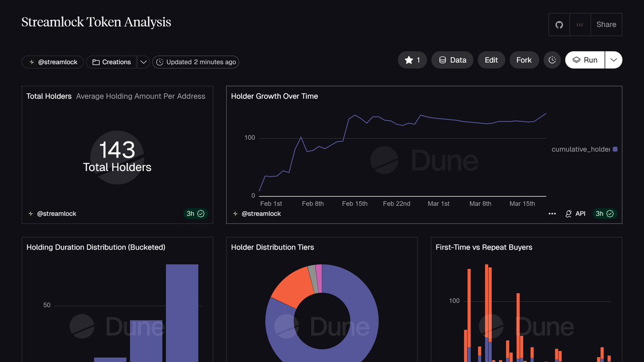Star this dashboard
644x362 pixels.
(412, 60)
